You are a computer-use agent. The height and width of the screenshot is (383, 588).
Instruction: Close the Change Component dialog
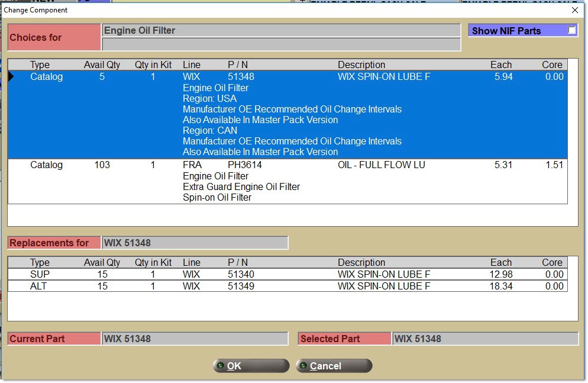[x=574, y=10]
